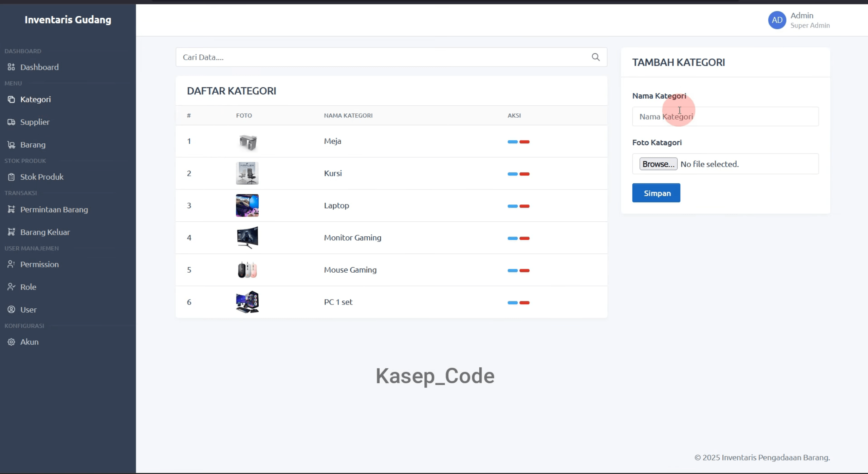
Task: Click the AD profile avatar
Action: [777, 20]
